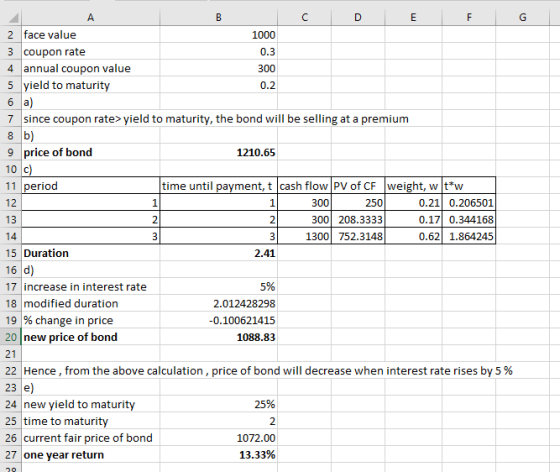The width and height of the screenshot is (560, 472).
Task: Click the 0.344168 cell
Action: pyautogui.click(x=469, y=219)
